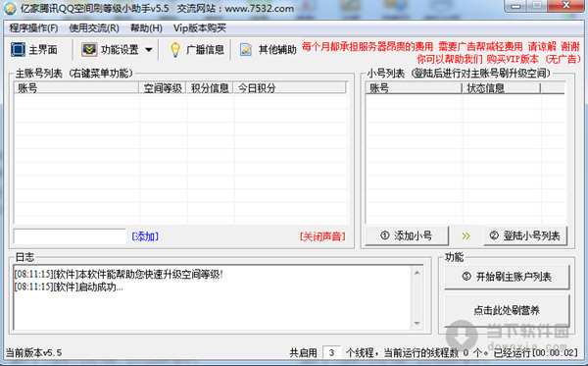Open 功能设置 toolbar icon

point(89,49)
